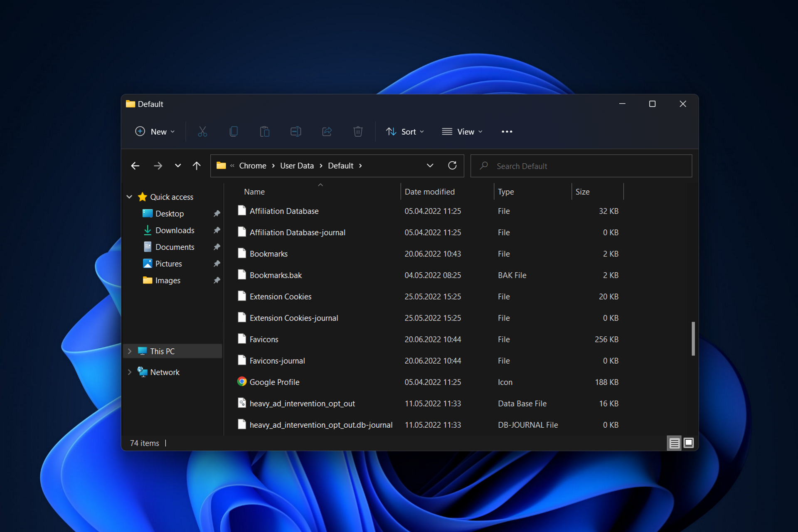This screenshot has width=798, height=532.
Task: Navigate to User Data breadcrumb
Action: 297,166
